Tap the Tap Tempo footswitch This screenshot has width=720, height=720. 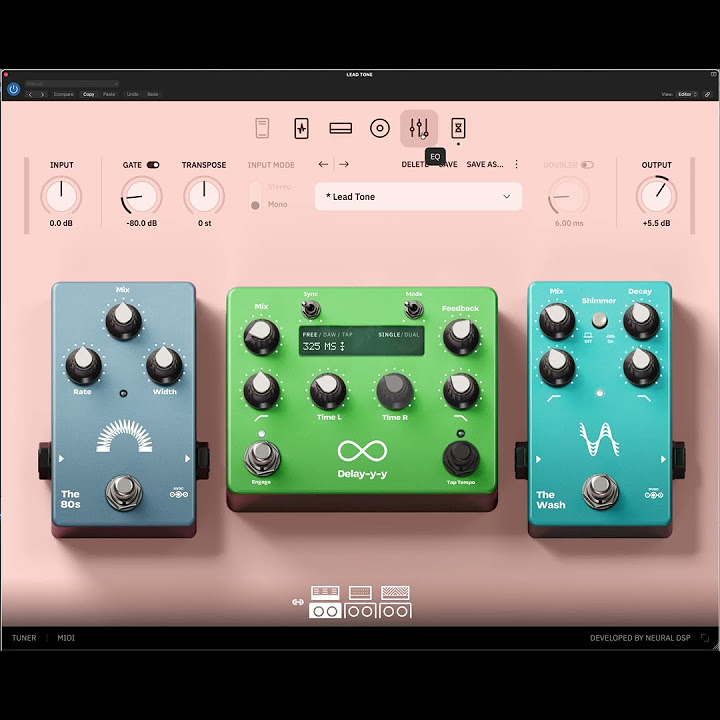pyautogui.click(x=461, y=457)
